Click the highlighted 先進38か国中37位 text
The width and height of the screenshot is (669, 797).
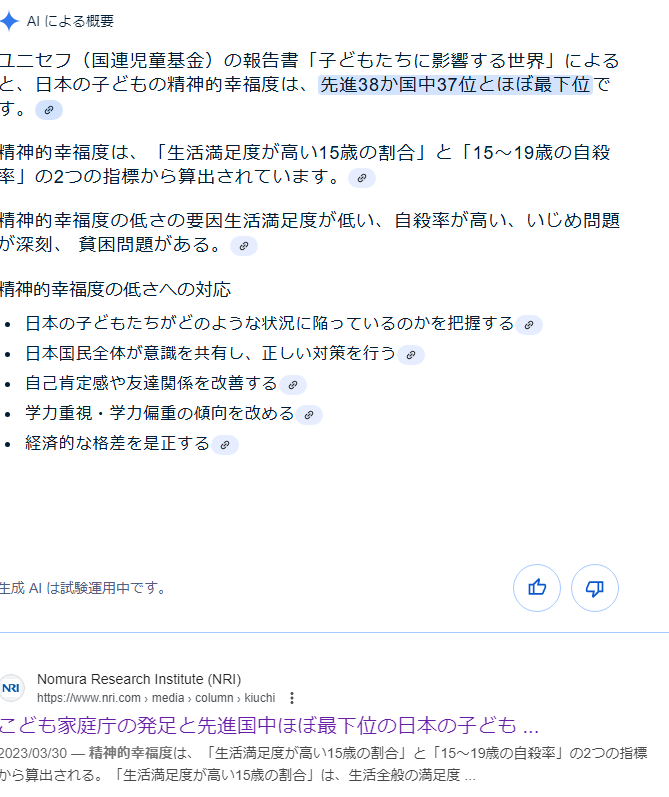coord(455,84)
